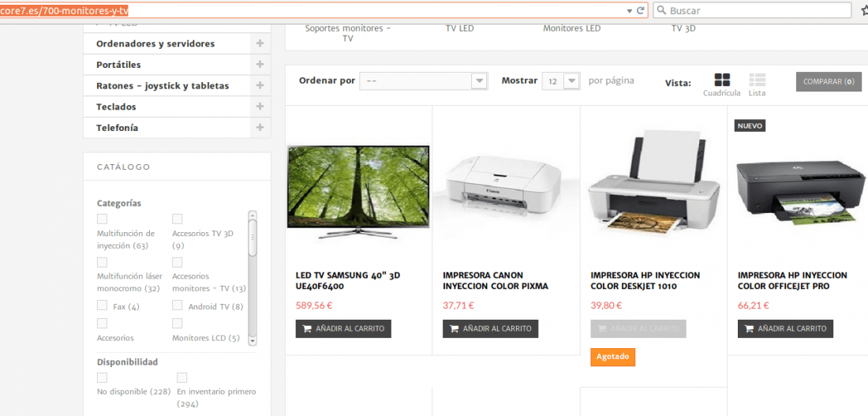Click the COMPARAR (0) button
The image size is (868, 416).
pyautogui.click(x=829, y=81)
